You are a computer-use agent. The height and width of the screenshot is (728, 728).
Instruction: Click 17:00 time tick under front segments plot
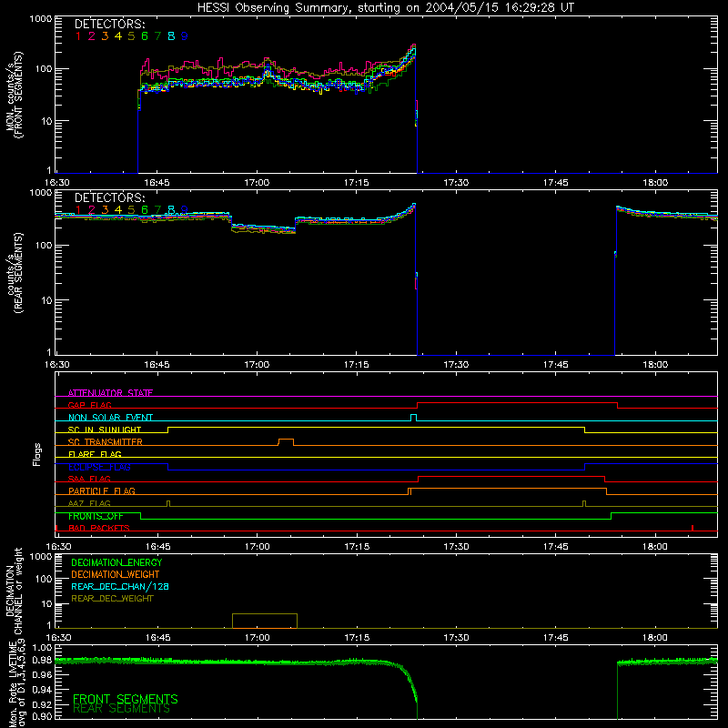[257, 183]
